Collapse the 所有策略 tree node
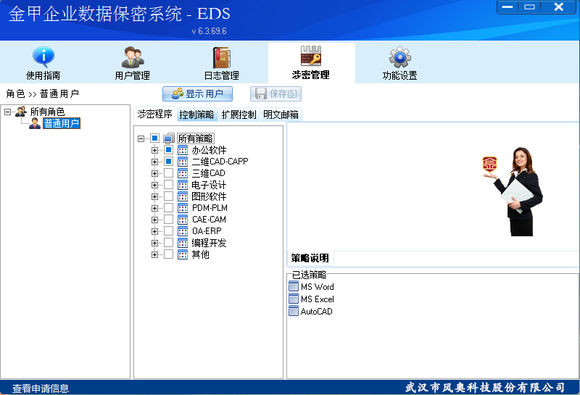Viewport: 580px width, 395px height. coord(141,139)
